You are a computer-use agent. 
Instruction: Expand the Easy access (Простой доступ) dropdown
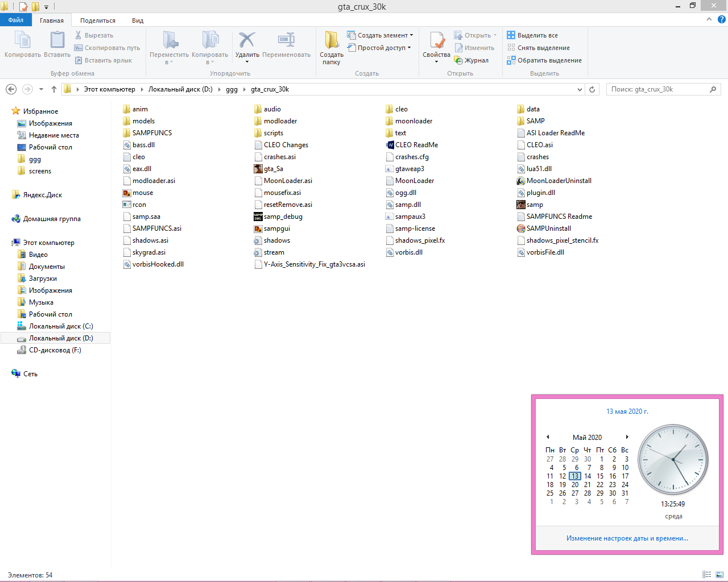383,48
